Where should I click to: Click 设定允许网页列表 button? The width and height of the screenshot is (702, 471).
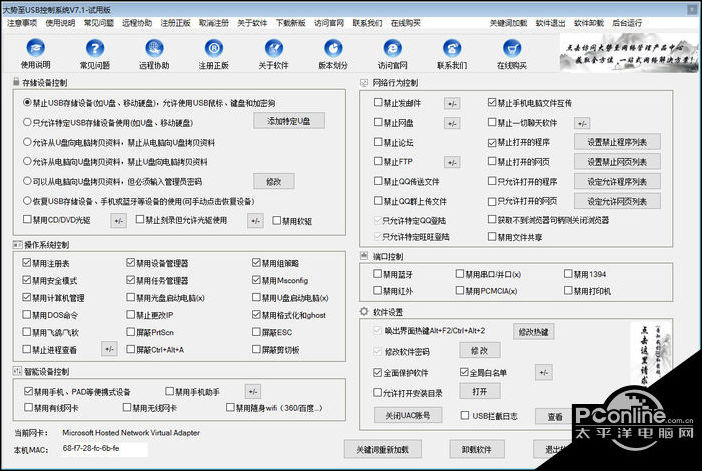[x=617, y=201]
